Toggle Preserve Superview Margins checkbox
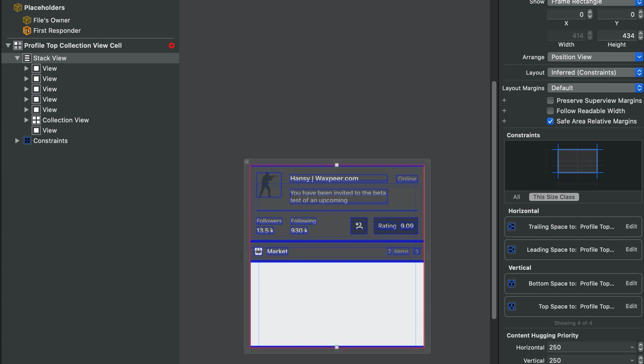This screenshot has width=644, height=364. [550, 101]
